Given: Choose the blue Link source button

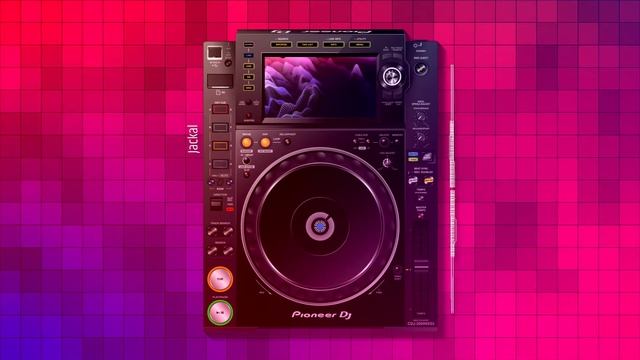Looking at the screenshot, I should 249,55.
